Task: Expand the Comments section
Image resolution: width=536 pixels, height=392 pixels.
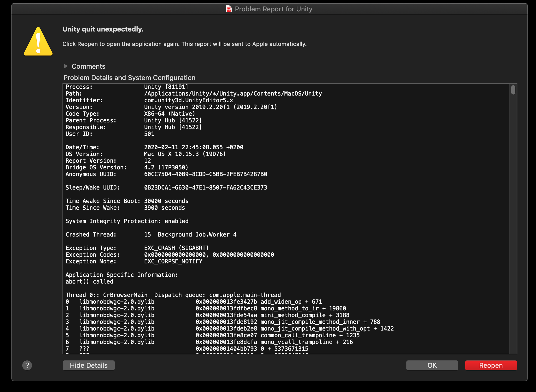Action: pos(66,66)
